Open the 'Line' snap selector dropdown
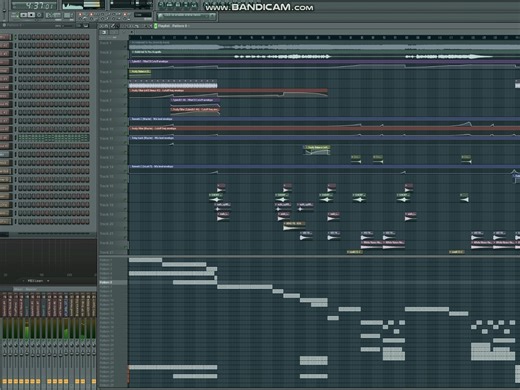 coord(143,15)
